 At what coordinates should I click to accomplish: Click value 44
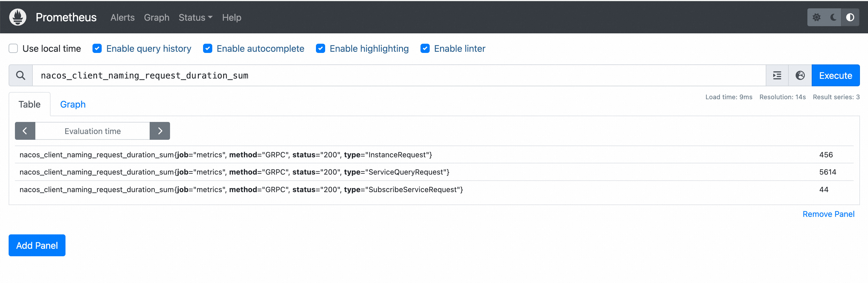(x=823, y=190)
